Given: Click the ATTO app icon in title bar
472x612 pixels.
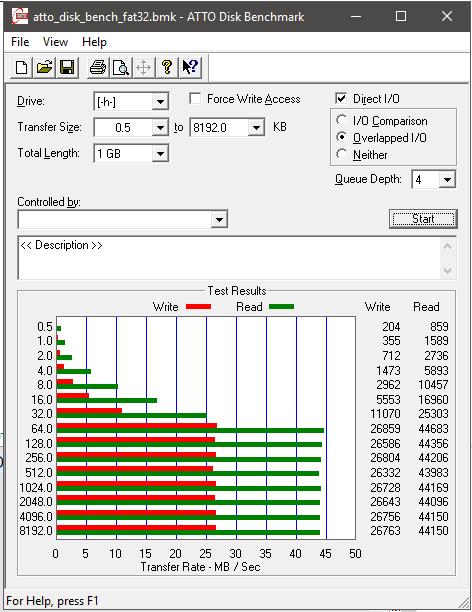Looking at the screenshot, I should coord(19,16).
